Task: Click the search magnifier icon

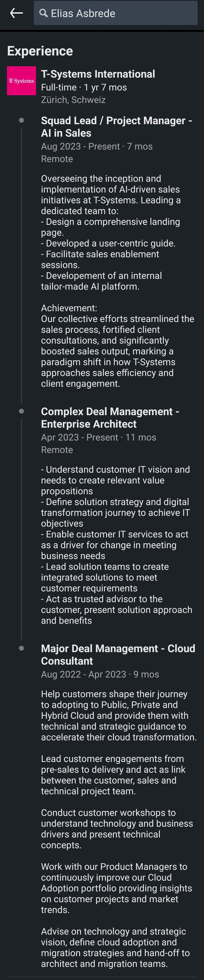Action: [x=44, y=13]
